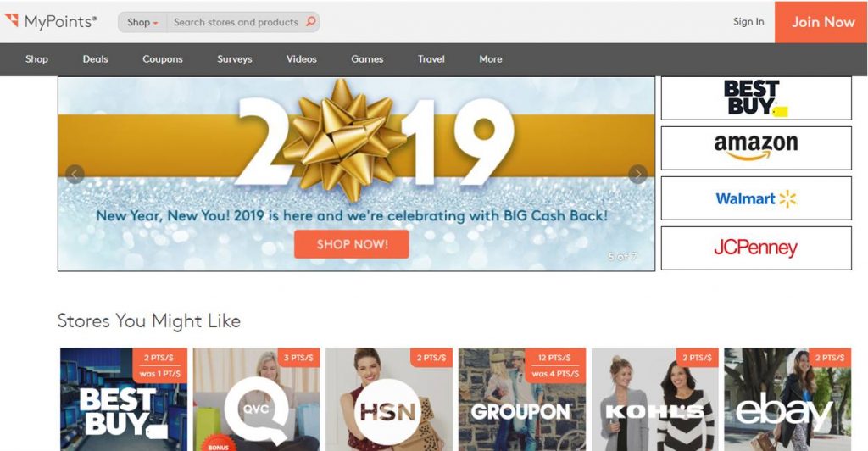Select Surveys in the navigation bar
This screenshot has height=451, width=868.
click(234, 59)
